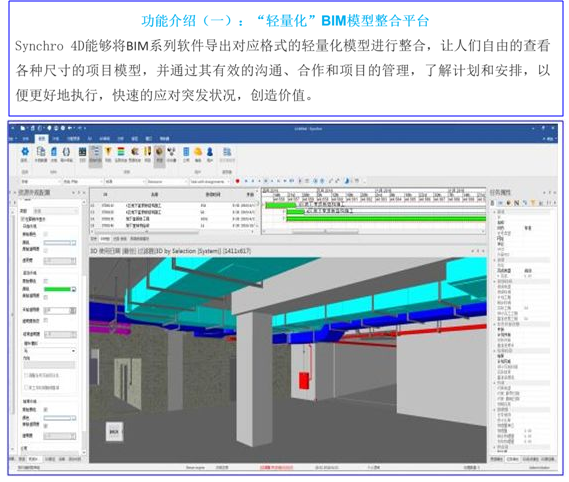Click the 任务属性 panel title
Screen dimensions: 569x482
point(500,193)
